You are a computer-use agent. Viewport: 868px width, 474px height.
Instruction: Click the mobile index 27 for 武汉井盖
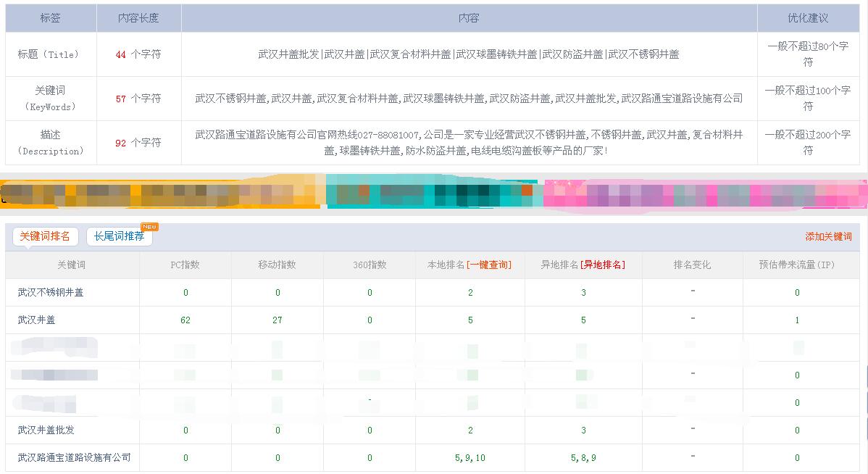(275, 320)
